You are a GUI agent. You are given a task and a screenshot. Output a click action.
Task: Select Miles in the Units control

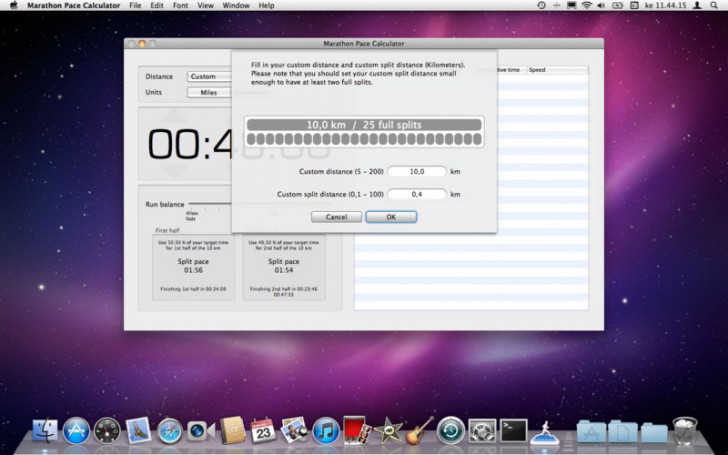209,92
